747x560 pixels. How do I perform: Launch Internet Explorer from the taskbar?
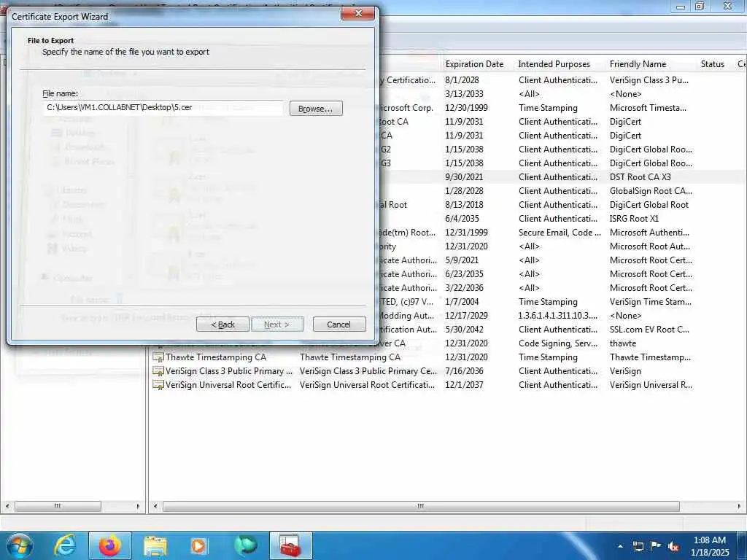click(x=65, y=545)
